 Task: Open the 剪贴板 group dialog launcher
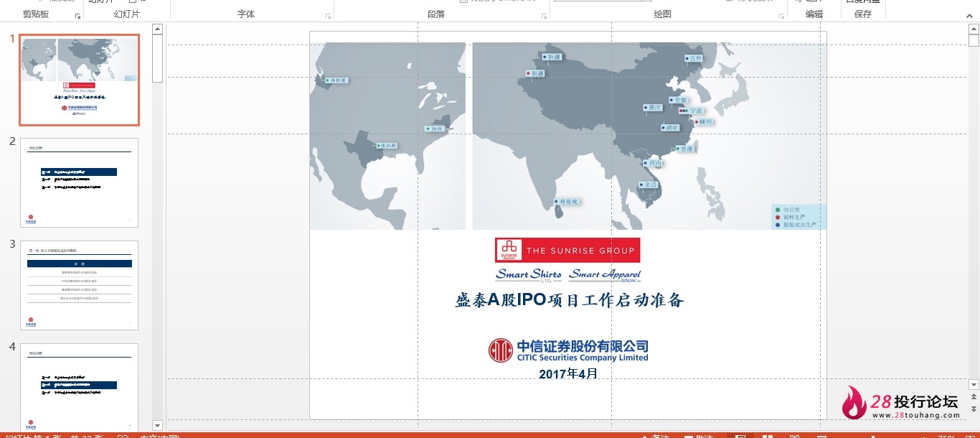tap(77, 16)
